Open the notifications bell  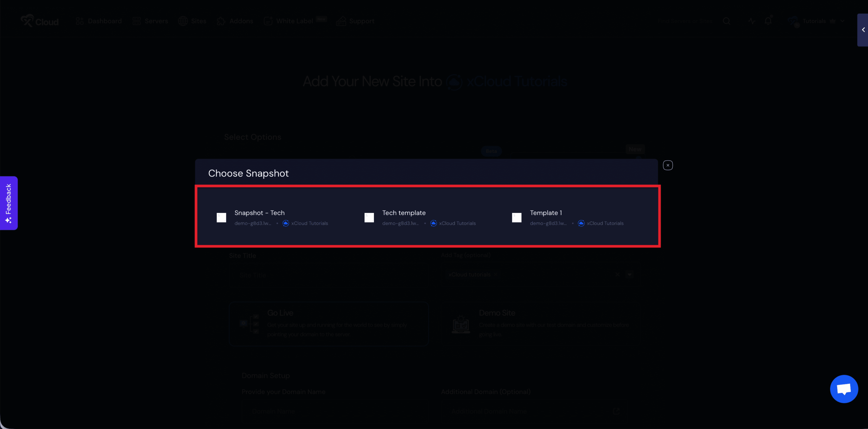pyautogui.click(x=768, y=21)
